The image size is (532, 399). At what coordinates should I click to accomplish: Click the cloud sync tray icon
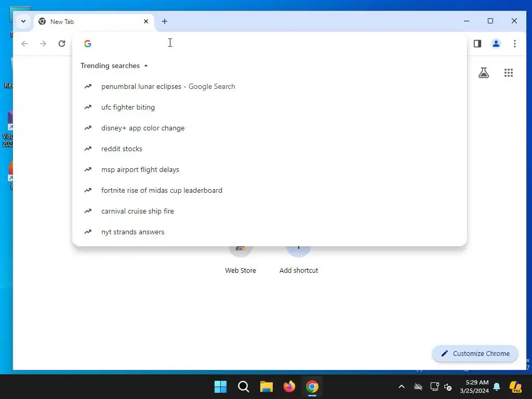pos(418,387)
